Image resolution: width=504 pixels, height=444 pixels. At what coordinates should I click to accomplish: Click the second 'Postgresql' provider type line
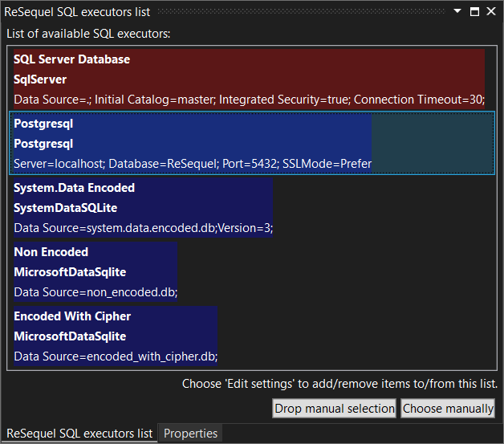tap(43, 144)
